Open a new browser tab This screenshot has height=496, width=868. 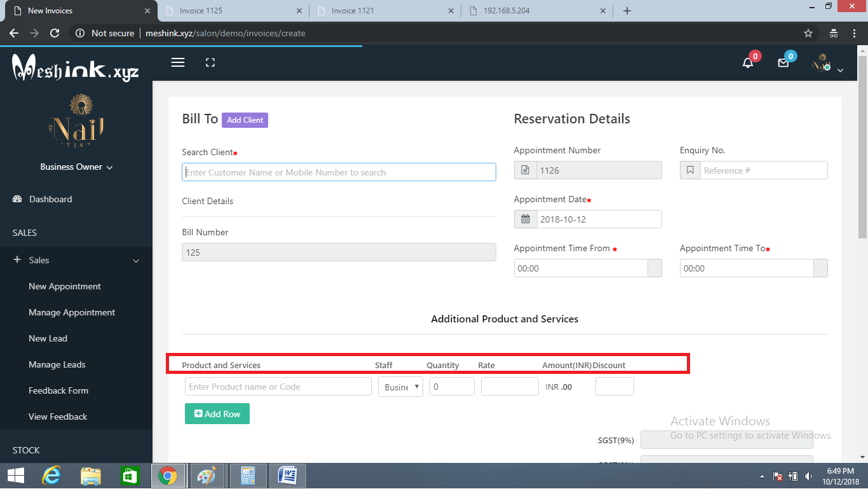tap(627, 11)
